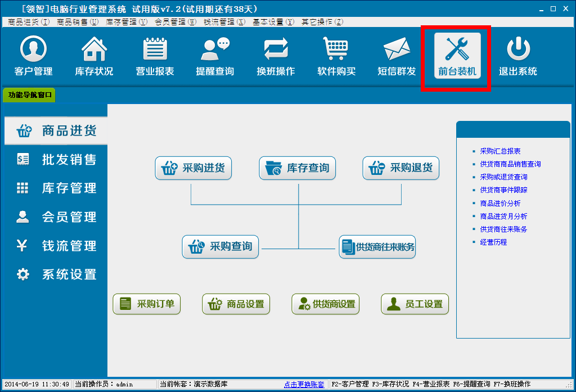The height and width of the screenshot is (392, 576).
Task: Click 短信群发 envelope icon
Action: click(397, 57)
